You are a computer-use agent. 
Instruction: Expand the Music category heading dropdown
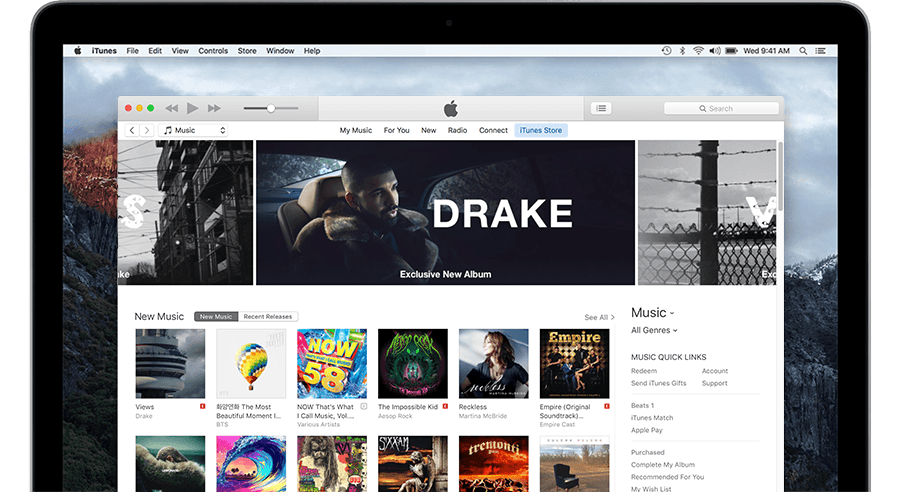[x=652, y=313]
